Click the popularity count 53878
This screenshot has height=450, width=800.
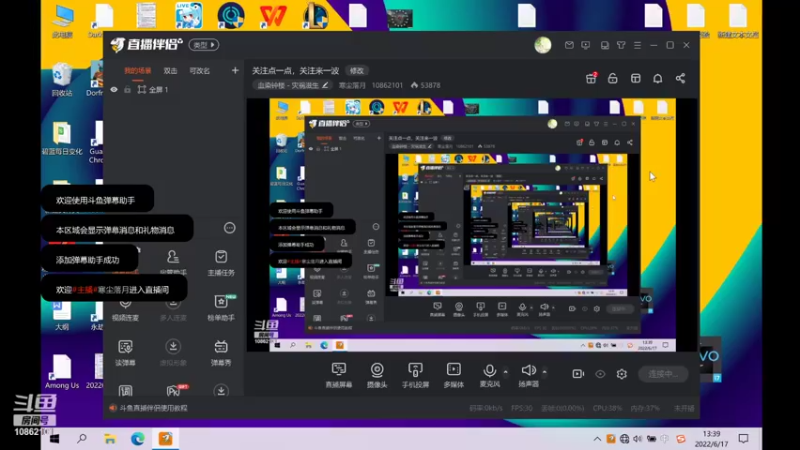click(x=426, y=85)
